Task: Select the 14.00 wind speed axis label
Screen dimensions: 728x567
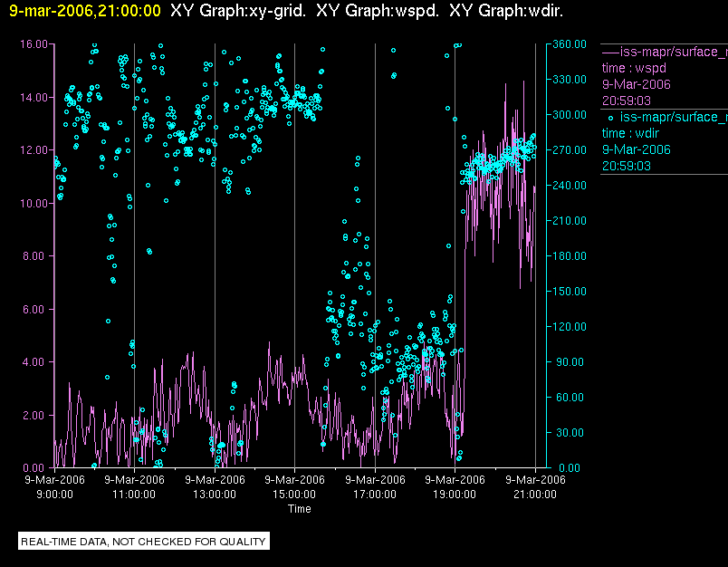Action: pos(34,98)
